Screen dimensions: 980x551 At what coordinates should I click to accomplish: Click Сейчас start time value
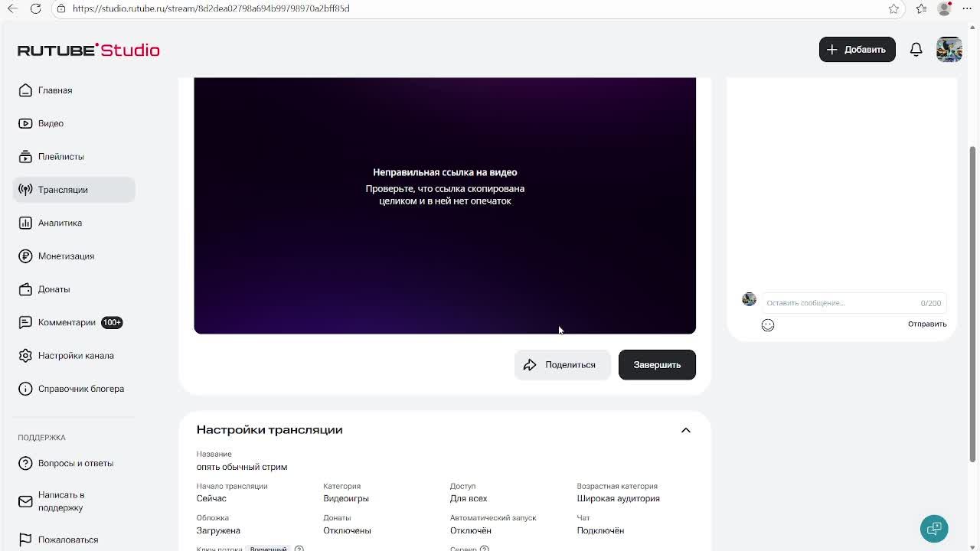tap(211, 498)
